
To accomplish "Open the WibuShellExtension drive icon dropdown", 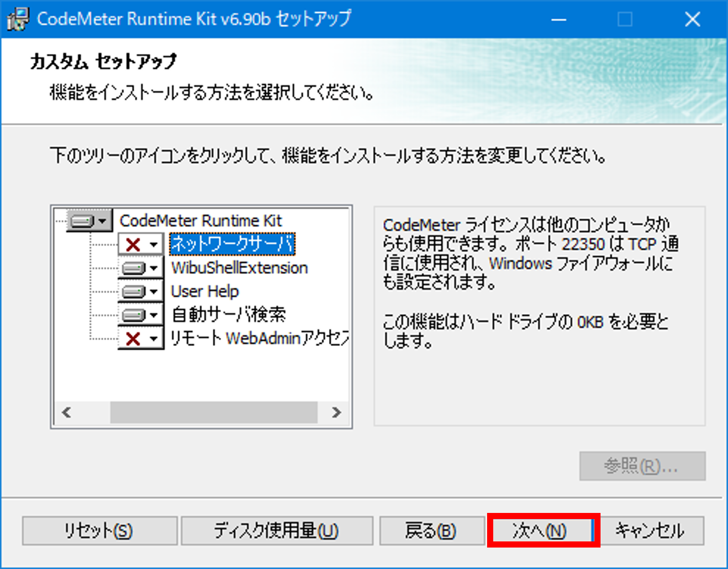I will click(x=153, y=268).
